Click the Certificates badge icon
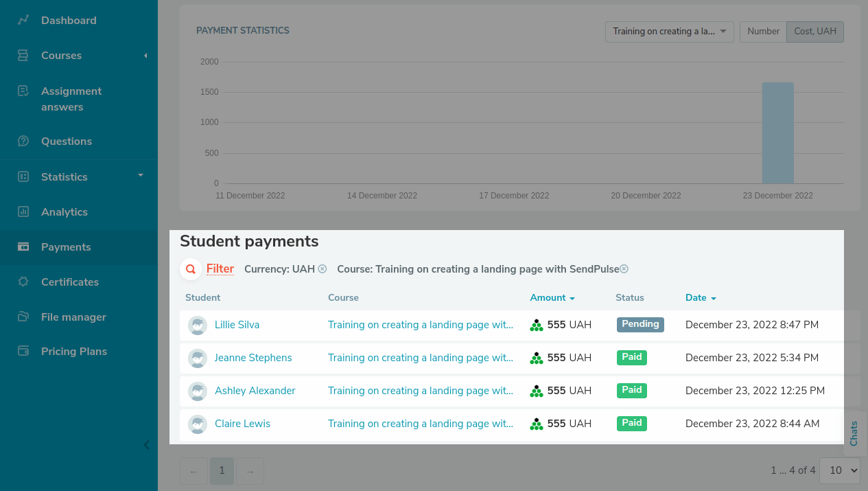The width and height of the screenshot is (868, 491). pyautogui.click(x=23, y=282)
